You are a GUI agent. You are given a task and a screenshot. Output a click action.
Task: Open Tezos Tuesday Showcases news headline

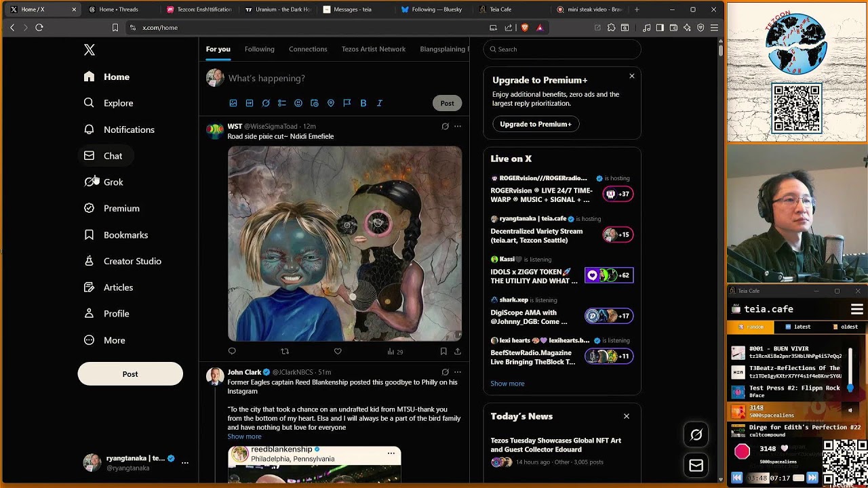pyautogui.click(x=555, y=445)
